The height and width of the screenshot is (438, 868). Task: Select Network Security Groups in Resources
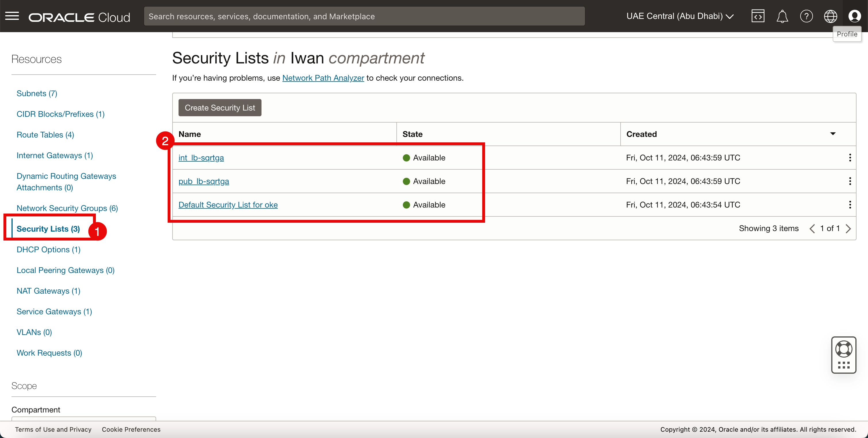point(67,208)
